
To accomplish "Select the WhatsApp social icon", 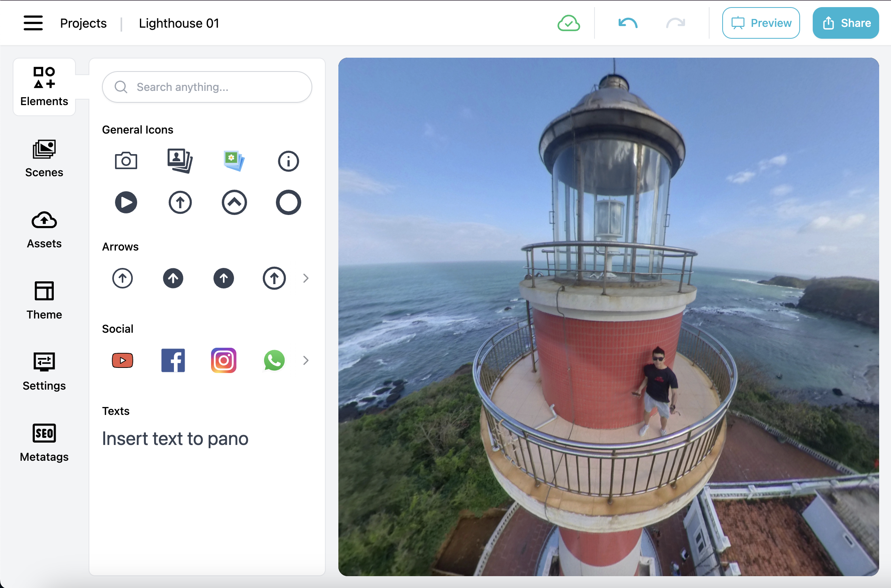I will [274, 360].
